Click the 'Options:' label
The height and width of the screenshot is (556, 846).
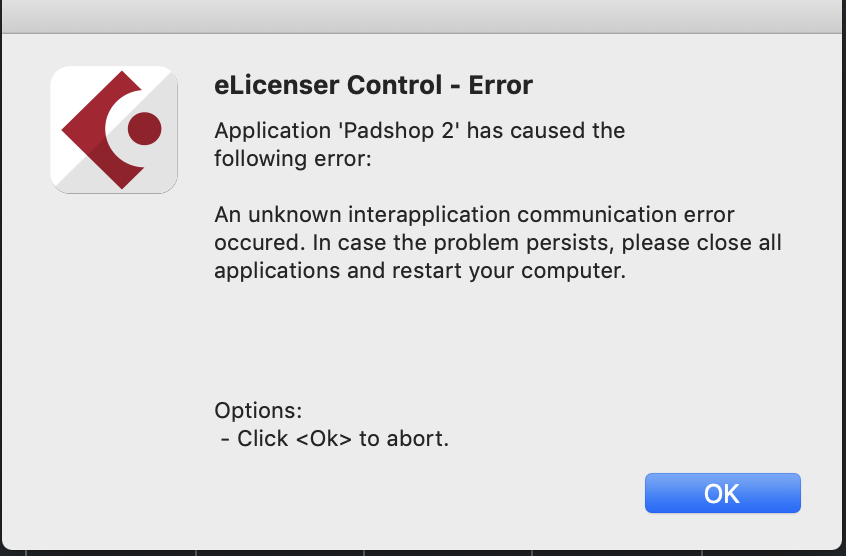pos(258,411)
